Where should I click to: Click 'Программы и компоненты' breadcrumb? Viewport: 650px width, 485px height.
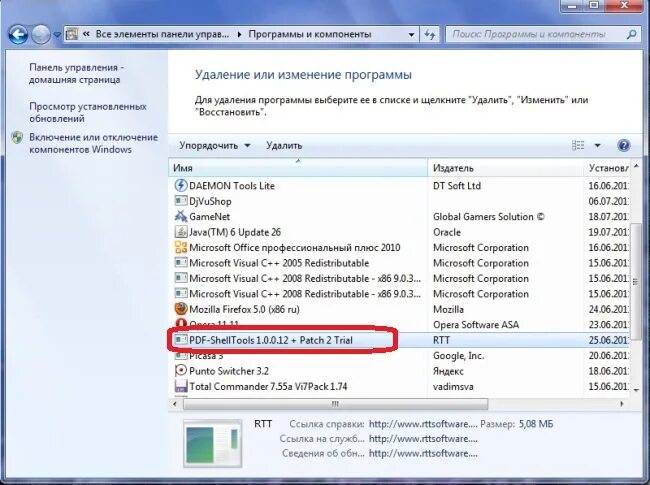pos(310,34)
